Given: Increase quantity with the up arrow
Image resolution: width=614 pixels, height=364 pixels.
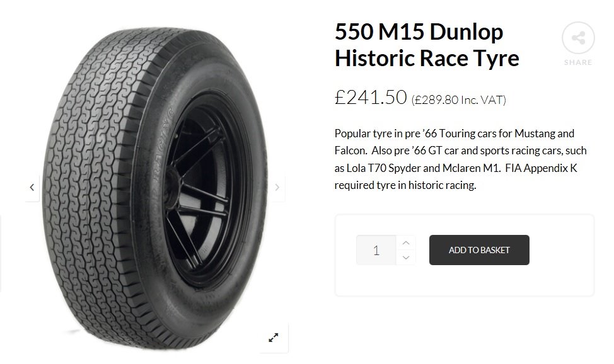Looking at the screenshot, I should click(406, 242).
